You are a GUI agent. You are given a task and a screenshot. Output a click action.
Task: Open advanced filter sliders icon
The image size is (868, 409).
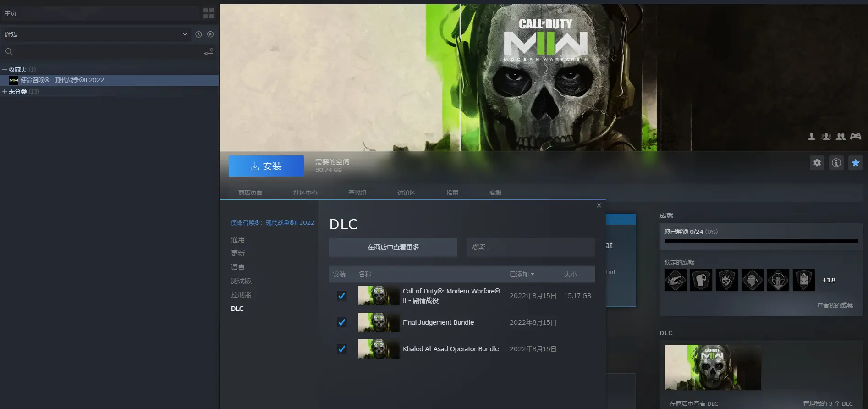point(209,52)
